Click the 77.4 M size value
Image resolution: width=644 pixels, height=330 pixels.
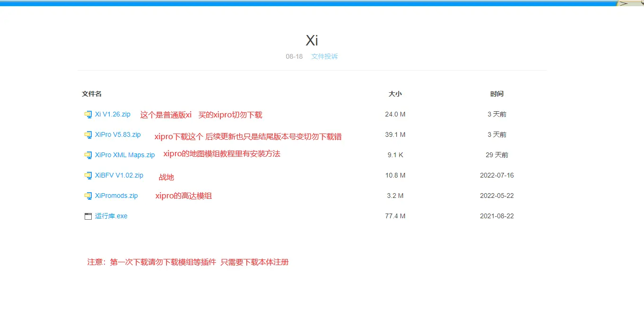[395, 216]
